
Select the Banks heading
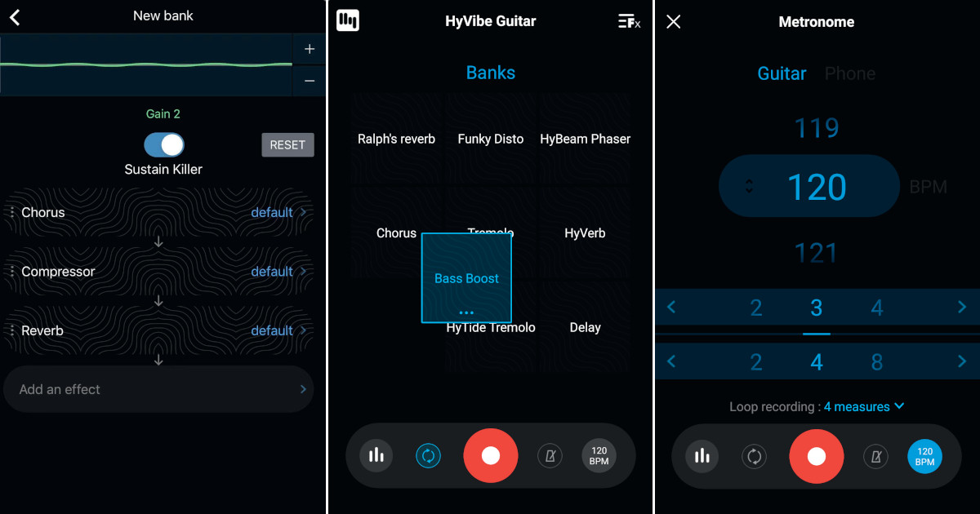(491, 73)
